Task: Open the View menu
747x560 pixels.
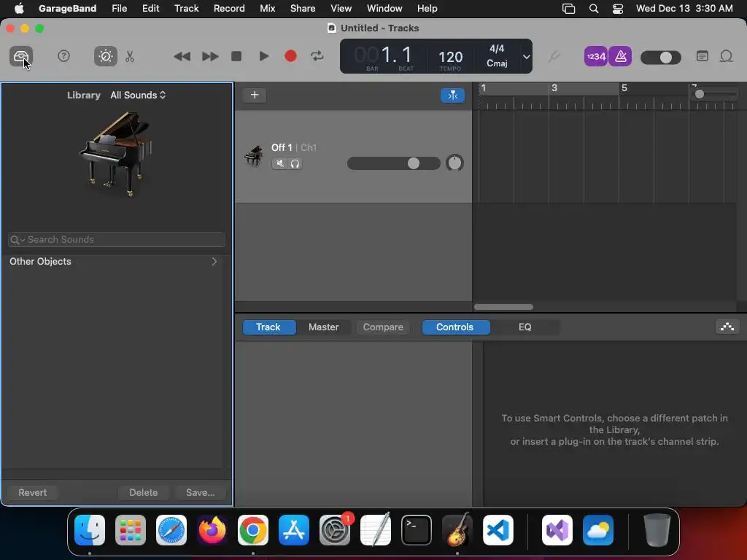Action: click(341, 9)
